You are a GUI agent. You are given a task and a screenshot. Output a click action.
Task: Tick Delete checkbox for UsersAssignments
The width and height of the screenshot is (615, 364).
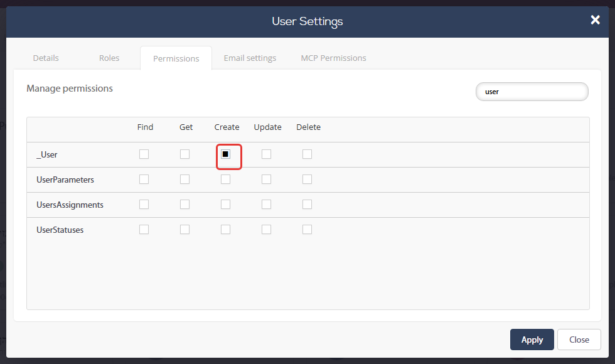(x=307, y=205)
